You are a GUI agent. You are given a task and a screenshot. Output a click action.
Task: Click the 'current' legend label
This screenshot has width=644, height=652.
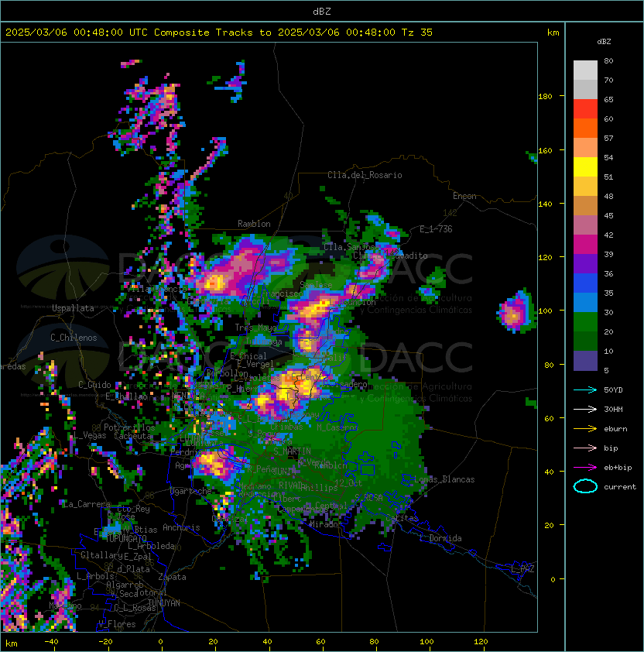point(620,487)
